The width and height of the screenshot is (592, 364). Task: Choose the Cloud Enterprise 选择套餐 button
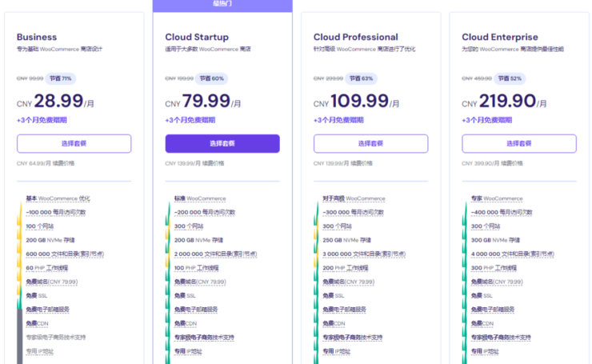519,143
